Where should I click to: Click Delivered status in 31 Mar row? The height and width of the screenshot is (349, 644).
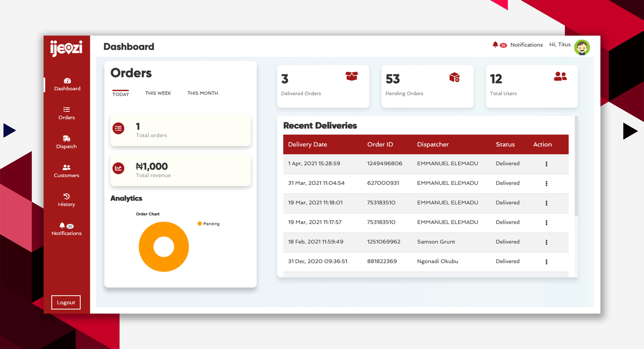click(507, 183)
